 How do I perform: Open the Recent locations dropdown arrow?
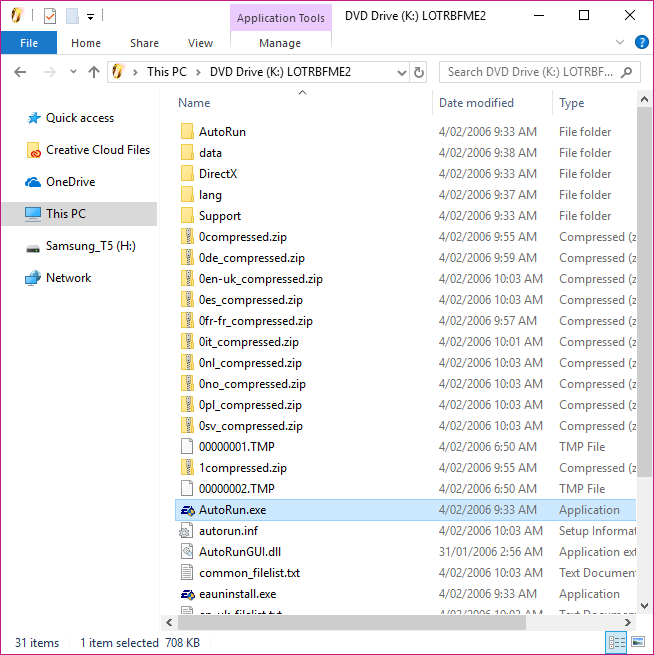click(x=73, y=72)
